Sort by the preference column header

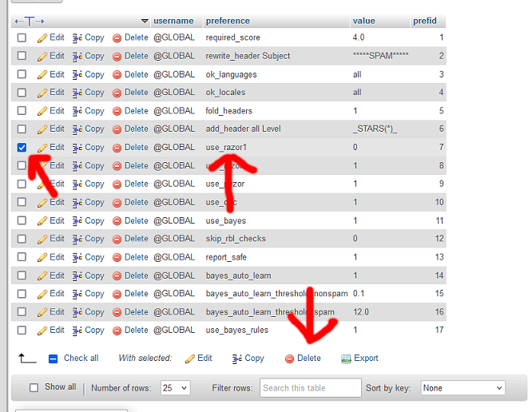coord(228,21)
